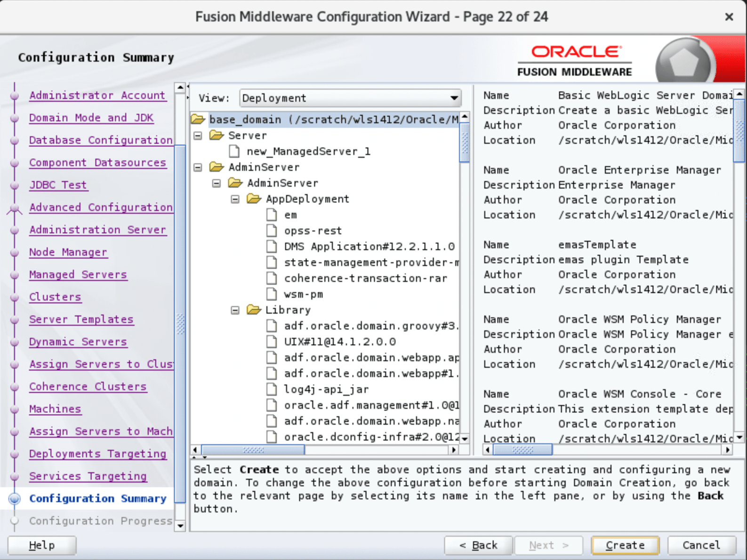Screen dimensions: 747x560
Task: Open the Deployments Targeting step
Action: point(97,454)
